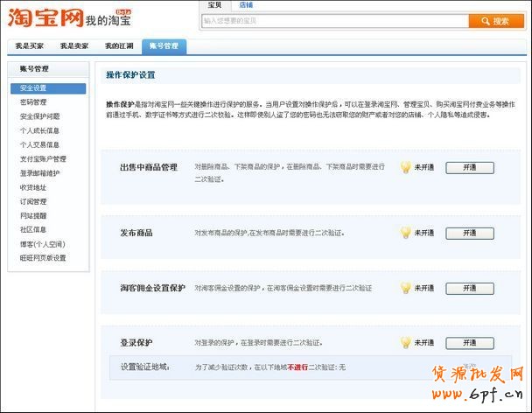
Task: Click the lightbulb icon in 淘客佣金设置保护 row
Action: 405,288
